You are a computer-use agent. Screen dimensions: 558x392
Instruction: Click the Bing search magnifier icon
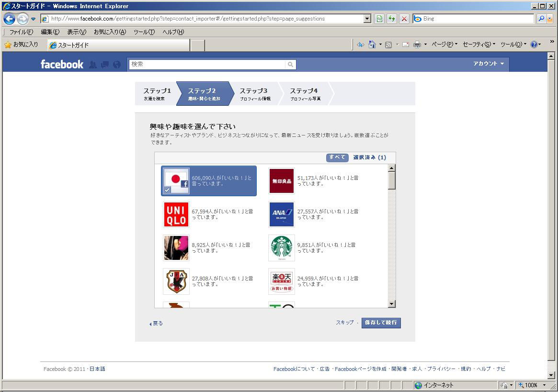(541, 19)
